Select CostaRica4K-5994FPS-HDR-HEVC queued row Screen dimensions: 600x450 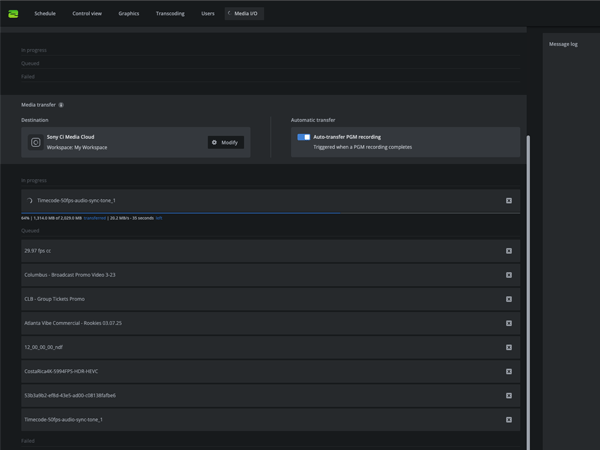click(271, 371)
